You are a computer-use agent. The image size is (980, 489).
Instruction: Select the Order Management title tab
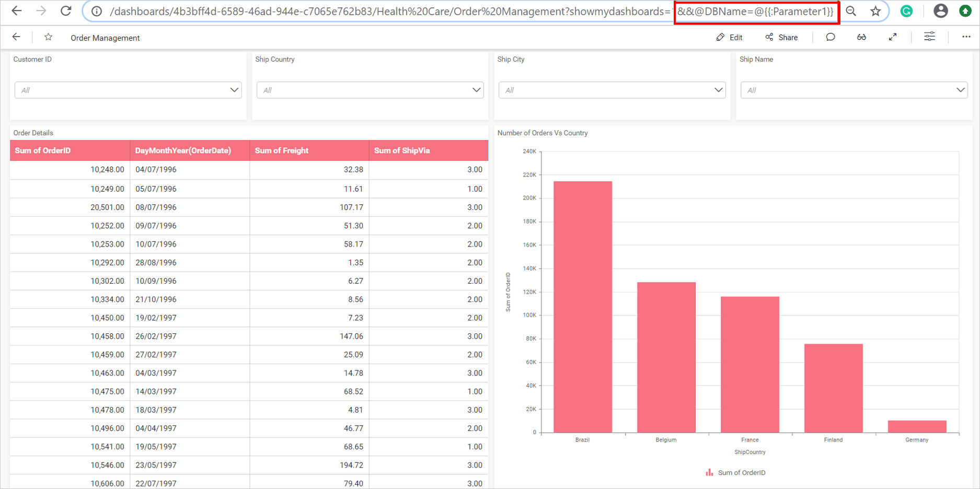click(105, 38)
